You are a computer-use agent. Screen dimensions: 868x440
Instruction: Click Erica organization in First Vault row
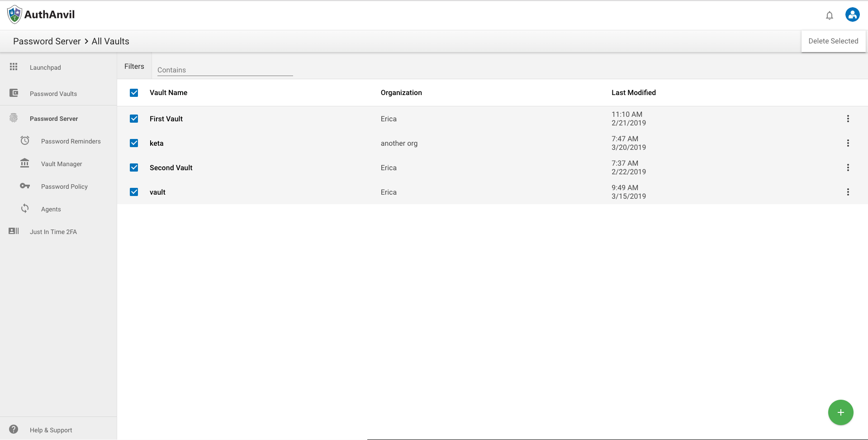[389, 119]
